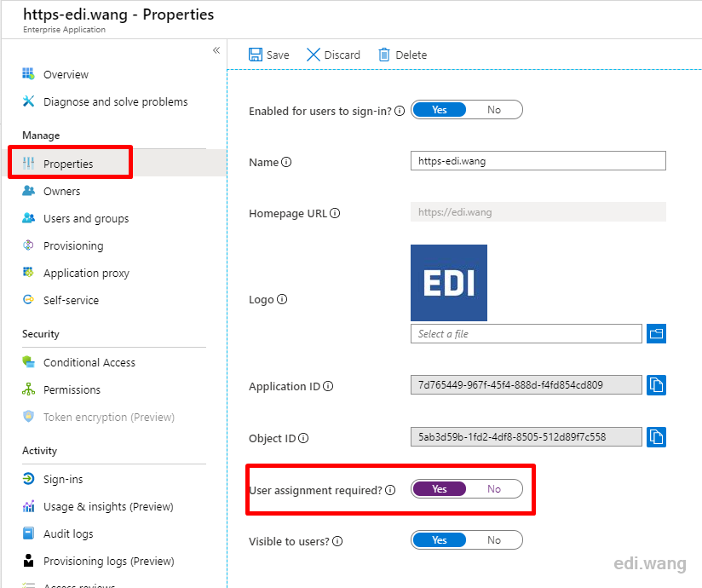Click the Diagnose and solve problems wrench icon

pos(28,101)
